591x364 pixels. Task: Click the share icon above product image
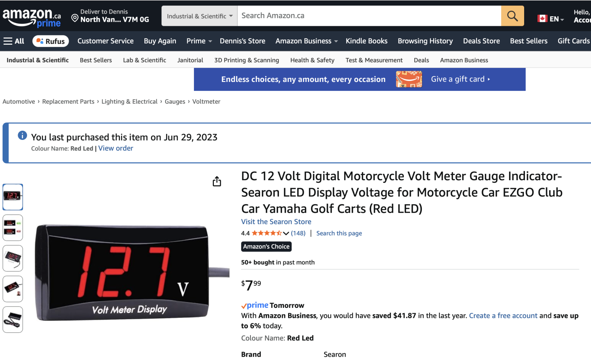pos(217,181)
